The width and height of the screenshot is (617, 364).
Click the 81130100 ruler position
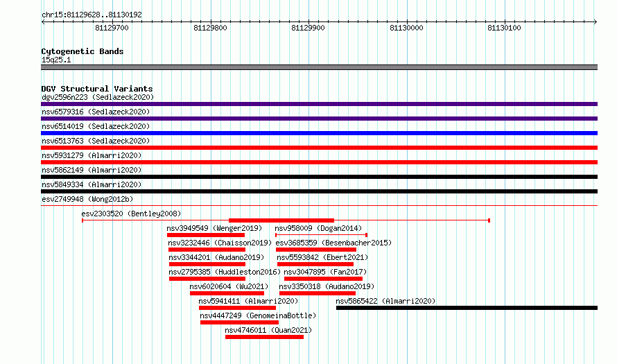pyautogui.click(x=505, y=28)
